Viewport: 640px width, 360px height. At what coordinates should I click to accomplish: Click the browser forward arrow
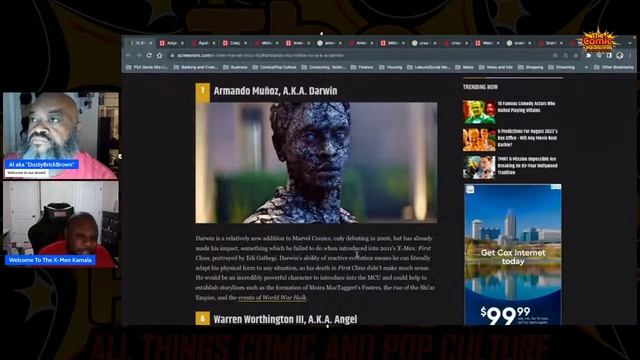click(x=139, y=56)
